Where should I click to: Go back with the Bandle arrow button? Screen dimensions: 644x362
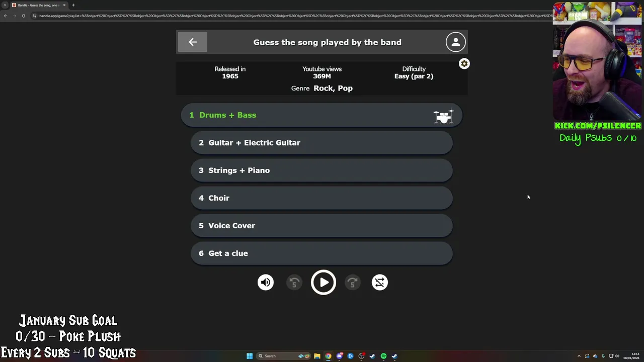pos(192,42)
